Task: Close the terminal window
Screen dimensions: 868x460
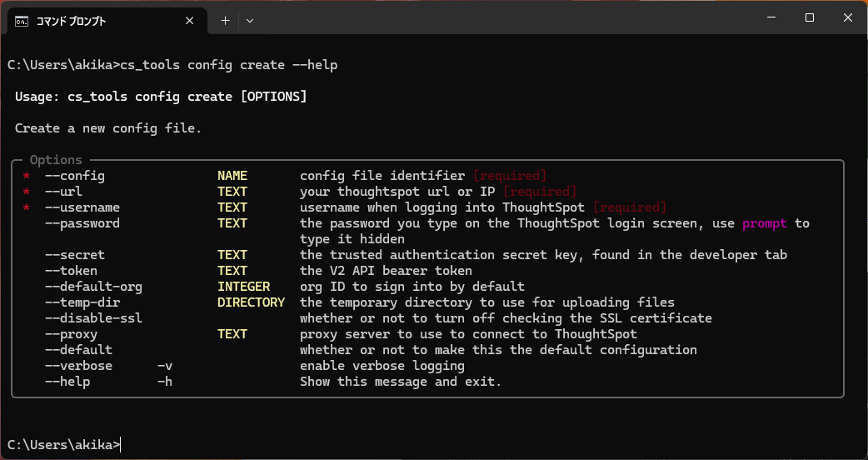Action: [x=847, y=18]
